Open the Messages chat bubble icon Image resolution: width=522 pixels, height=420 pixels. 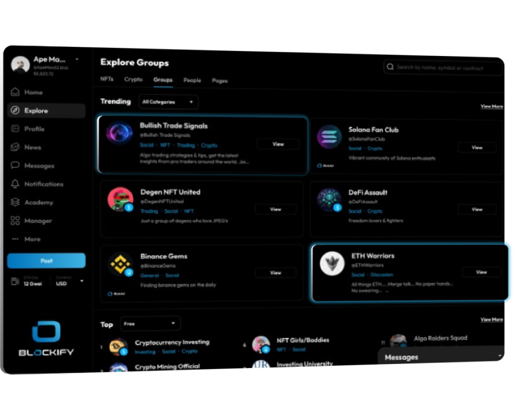point(15,166)
